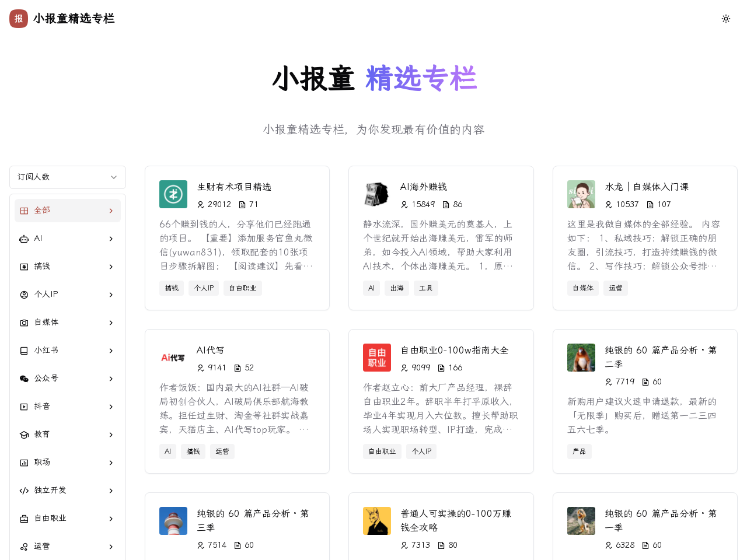
Task: Click the 工具 tag on AI海外赚钱 card
Action: tap(426, 288)
